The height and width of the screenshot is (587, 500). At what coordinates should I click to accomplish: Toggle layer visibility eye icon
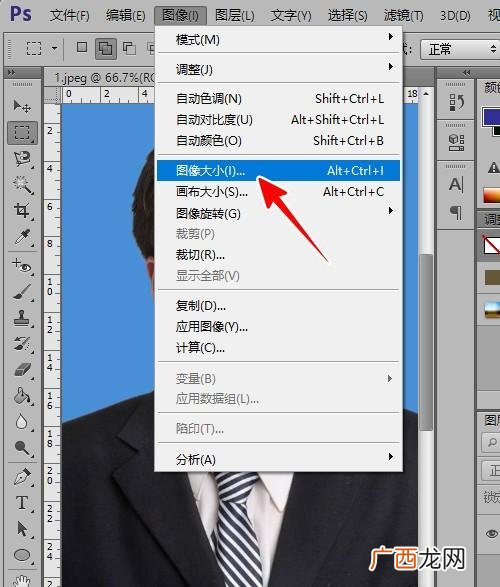492,533
